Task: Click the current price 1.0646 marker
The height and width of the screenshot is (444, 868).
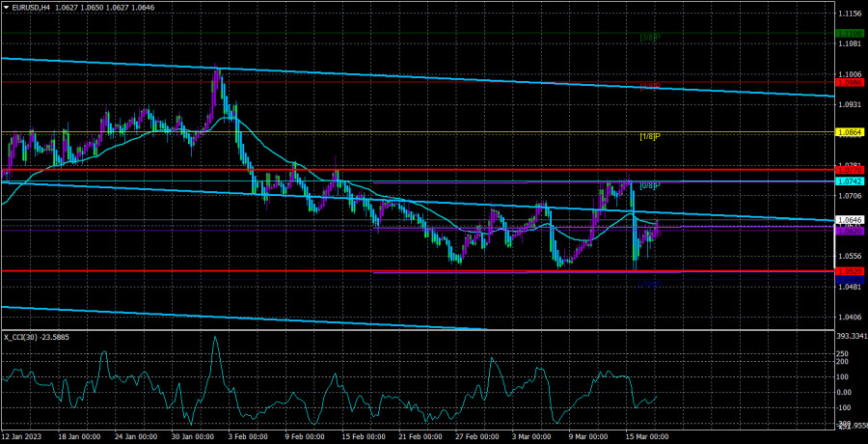Action: tap(849, 220)
